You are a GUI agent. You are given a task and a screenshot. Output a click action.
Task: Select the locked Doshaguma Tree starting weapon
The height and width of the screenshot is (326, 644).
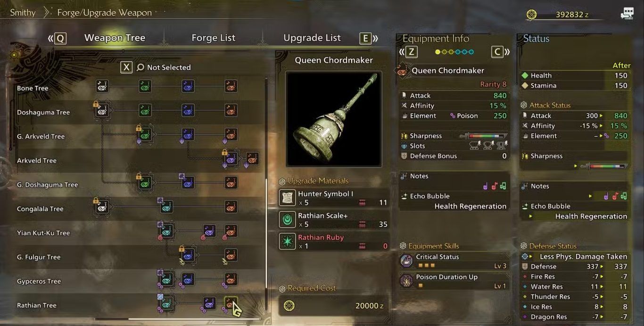[x=102, y=110]
